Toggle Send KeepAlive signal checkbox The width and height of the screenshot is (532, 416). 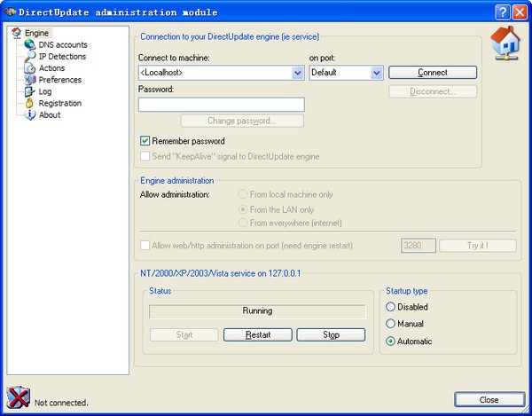coord(145,156)
